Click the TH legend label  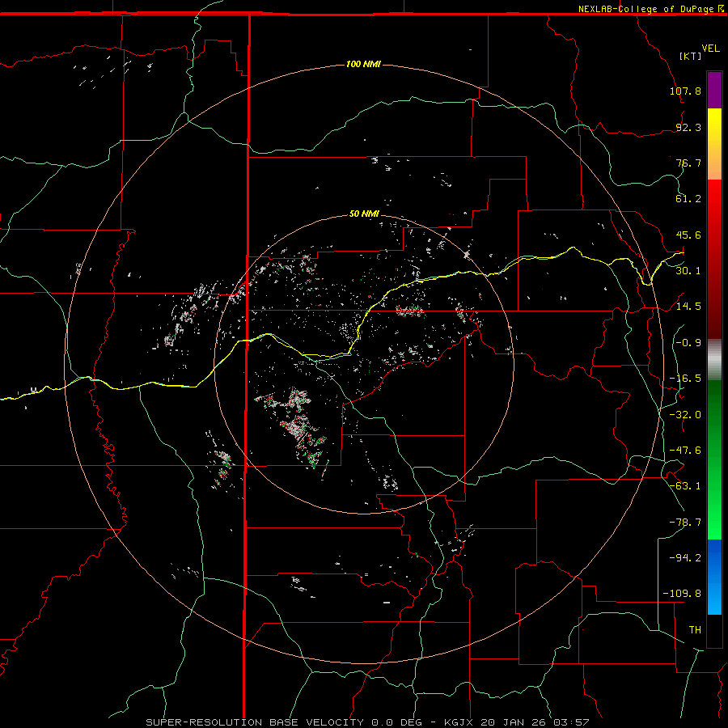click(695, 629)
